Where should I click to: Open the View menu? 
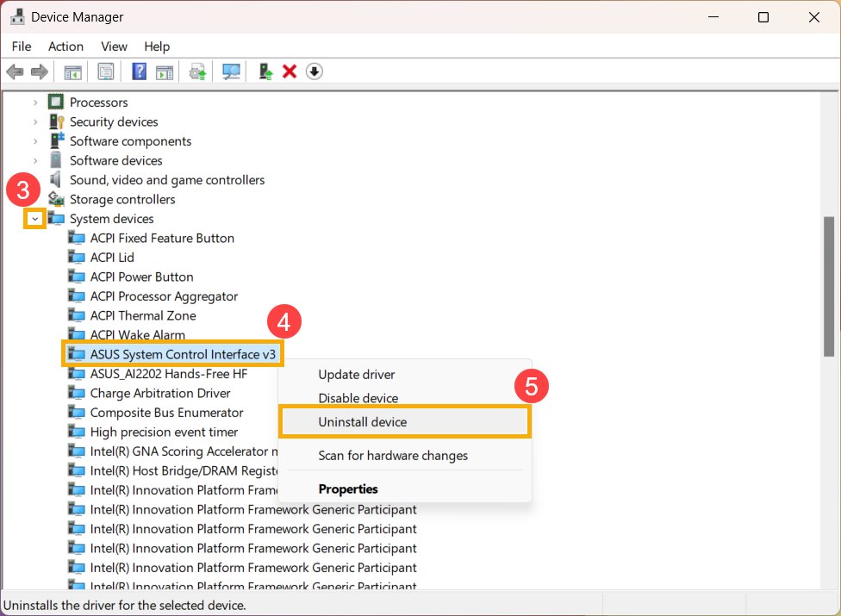[x=114, y=47]
